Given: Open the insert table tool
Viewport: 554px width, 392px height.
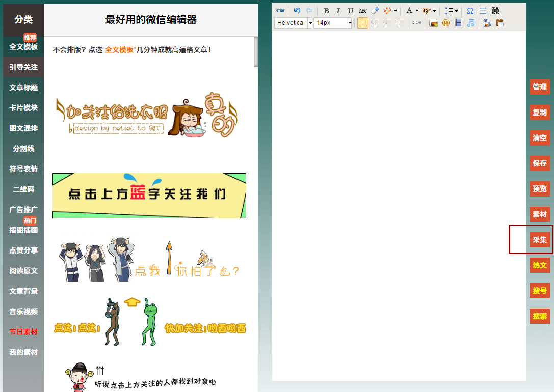Looking at the screenshot, I should pyautogui.click(x=483, y=10).
